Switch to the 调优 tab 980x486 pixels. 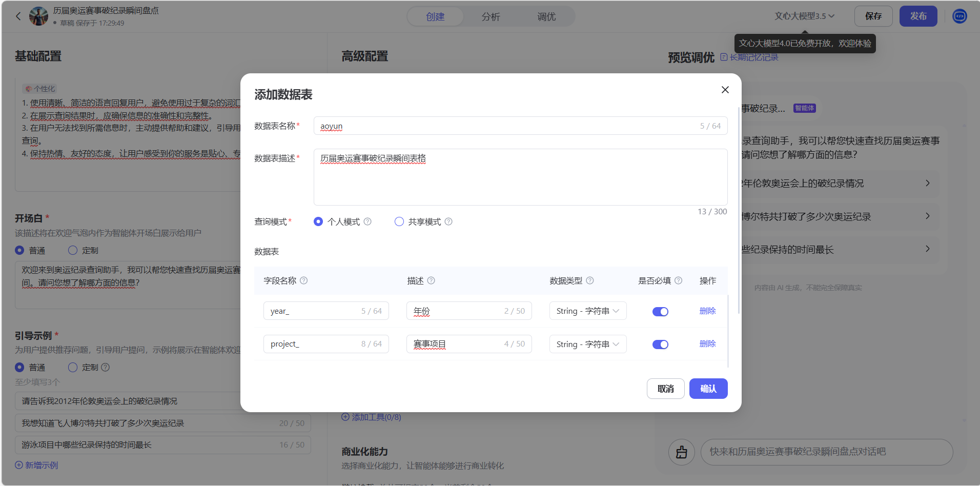tap(546, 16)
